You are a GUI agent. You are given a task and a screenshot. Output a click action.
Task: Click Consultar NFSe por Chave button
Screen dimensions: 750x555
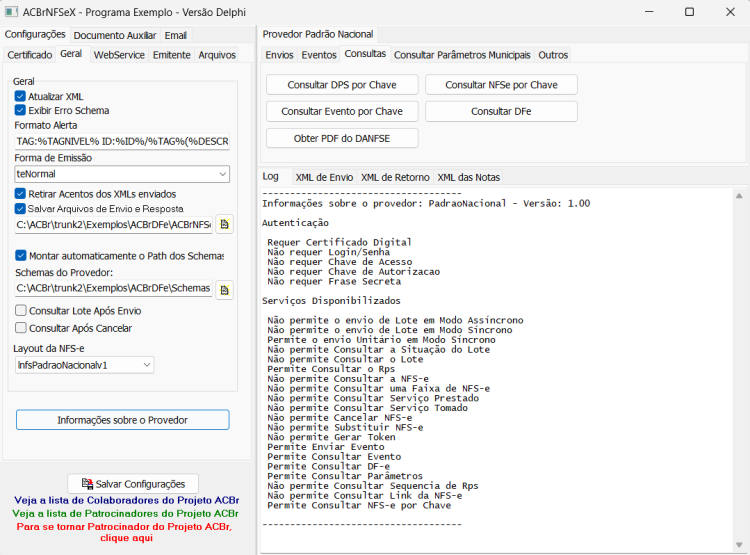(501, 85)
